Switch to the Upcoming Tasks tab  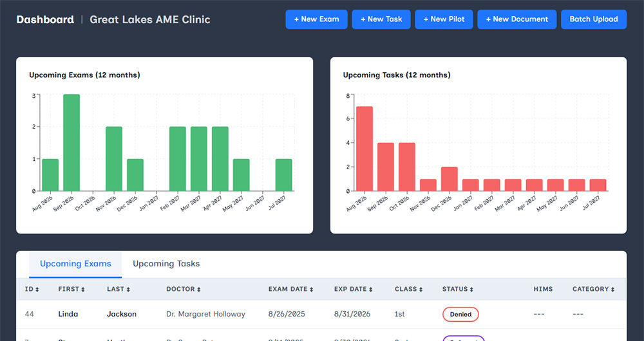coord(166,264)
